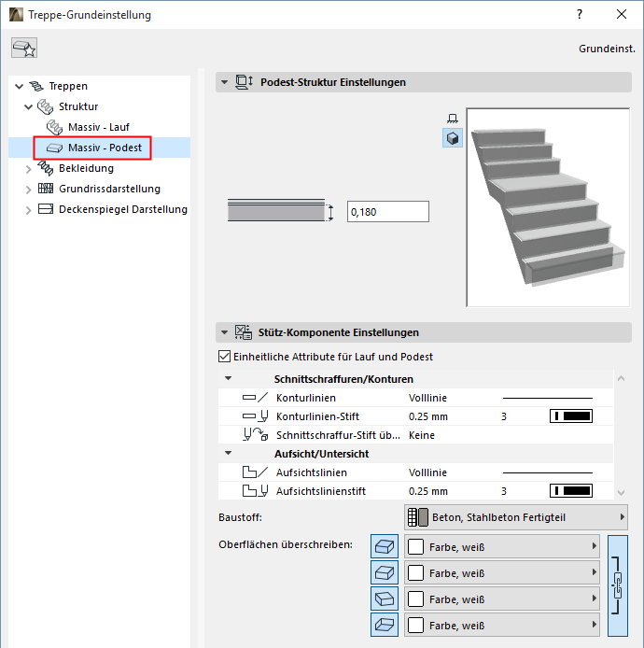644x648 pixels.
Task: Select the connection preview icon above cube
Action: tap(453, 119)
